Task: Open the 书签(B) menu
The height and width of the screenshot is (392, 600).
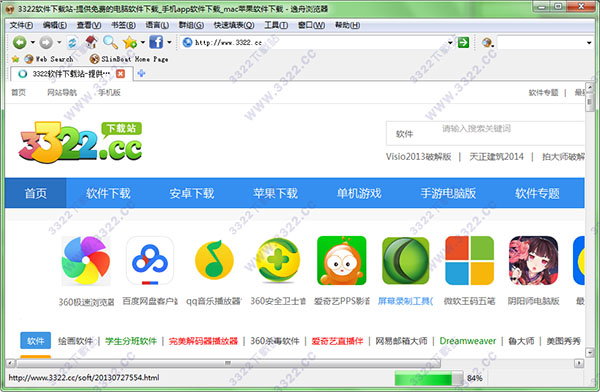Action: [123, 25]
